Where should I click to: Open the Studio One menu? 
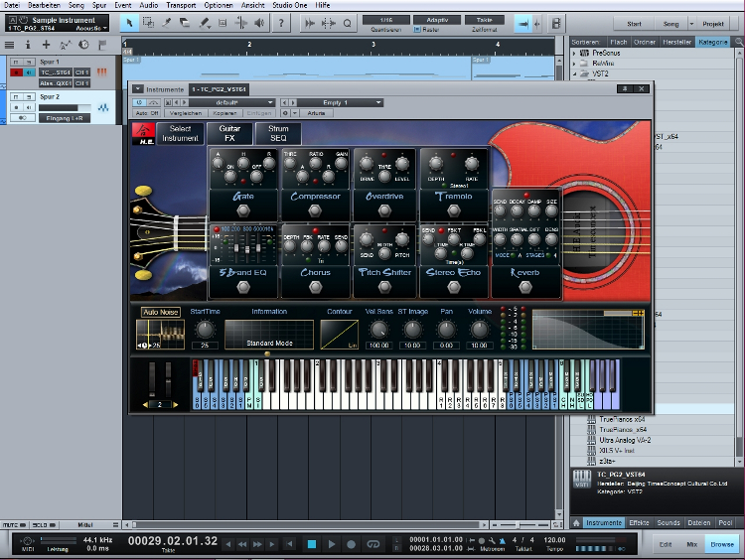coord(290,5)
